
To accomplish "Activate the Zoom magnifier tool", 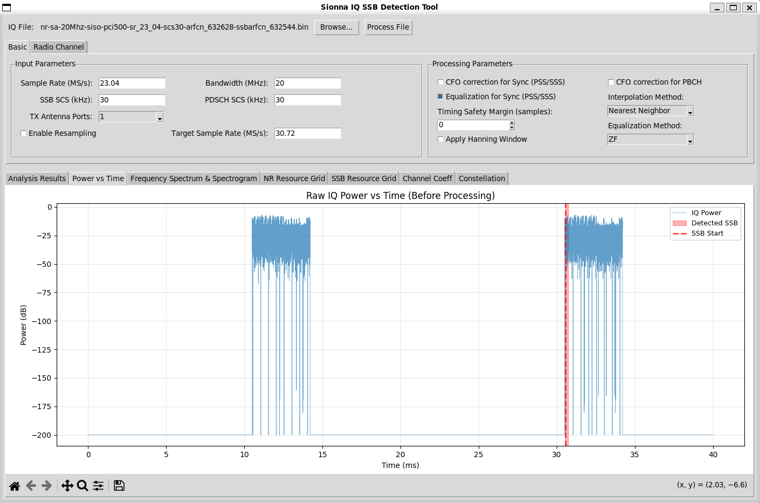I will (82, 486).
